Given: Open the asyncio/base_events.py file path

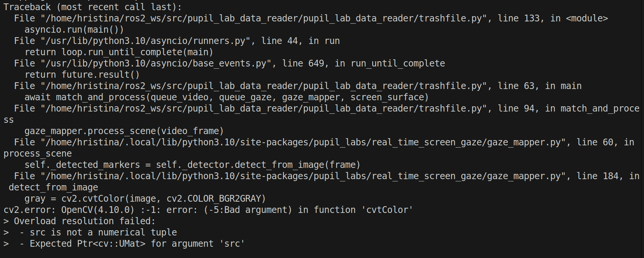Looking at the screenshot, I should pyautogui.click(x=156, y=63).
